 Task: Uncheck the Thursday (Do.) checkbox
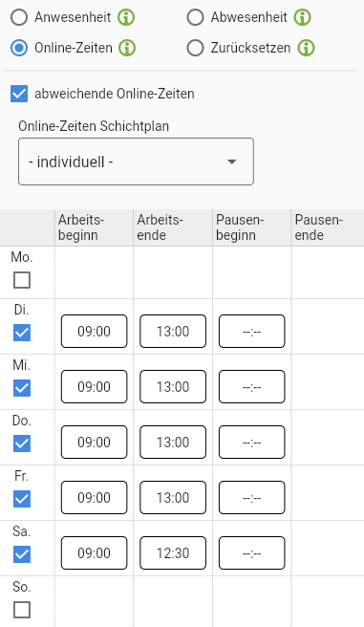pyautogui.click(x=22, y=443)
